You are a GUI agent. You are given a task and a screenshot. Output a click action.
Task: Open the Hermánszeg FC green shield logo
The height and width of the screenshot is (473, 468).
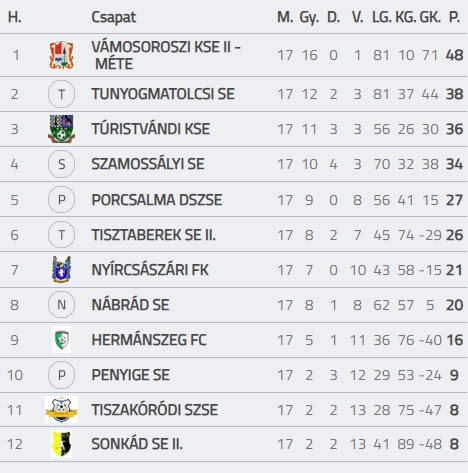(x=61, y=340)
